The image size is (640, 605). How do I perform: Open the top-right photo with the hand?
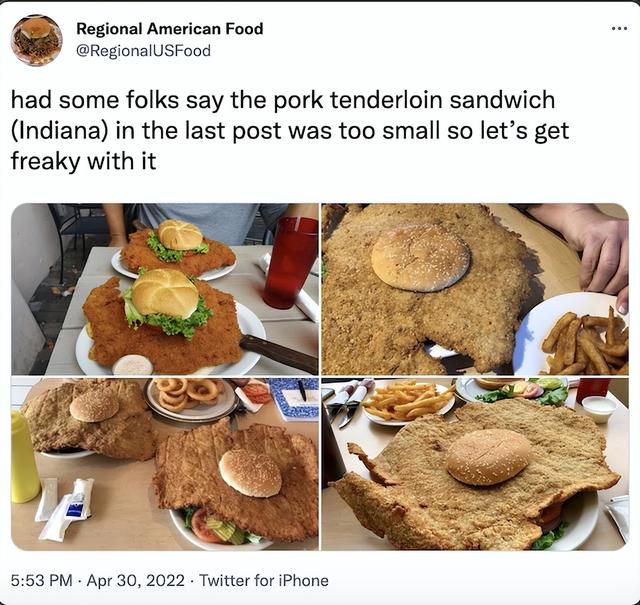click(x=475, y=289)
